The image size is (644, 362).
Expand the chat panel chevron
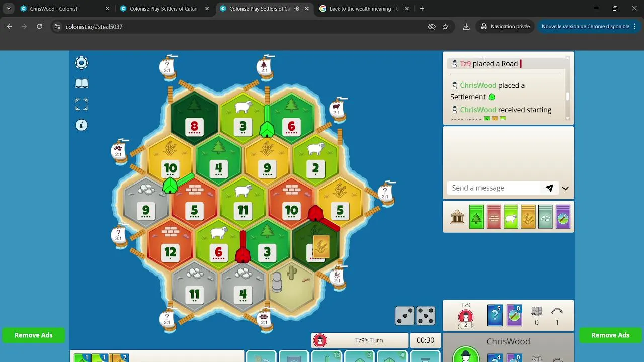pos(566,188)
